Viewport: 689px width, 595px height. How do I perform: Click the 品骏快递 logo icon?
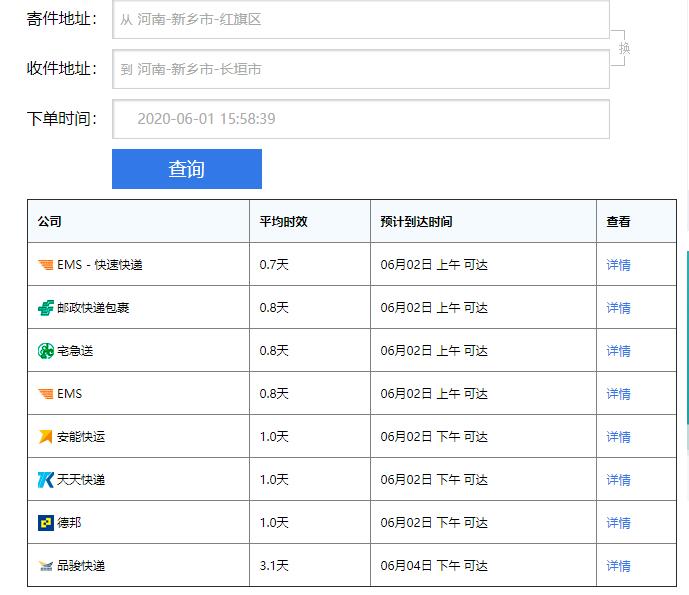tap(46, 566)
